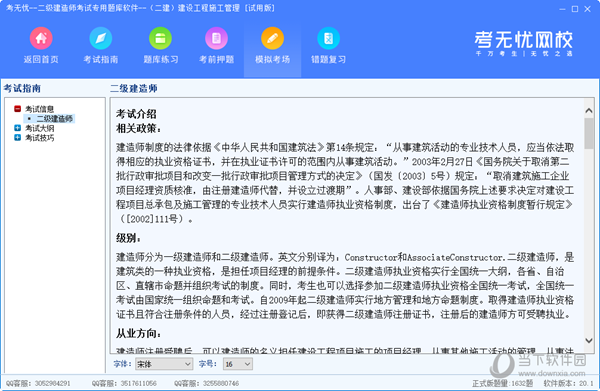This screenshot has width=600, height=391.
Task: Click the scroll down arrow in content pane
Action: click(589, 340)
